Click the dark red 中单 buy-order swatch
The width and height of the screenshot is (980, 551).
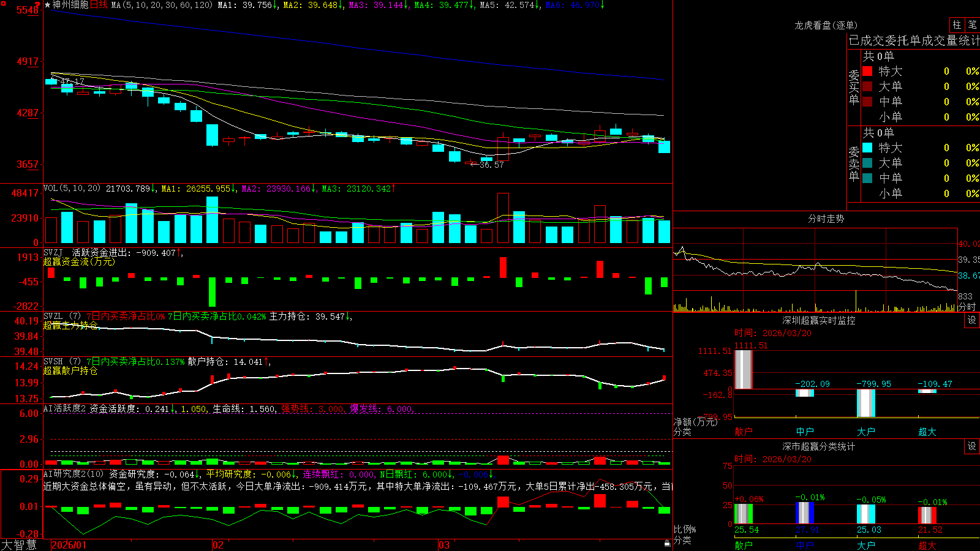pyautogui.click(x=867, y=102)
